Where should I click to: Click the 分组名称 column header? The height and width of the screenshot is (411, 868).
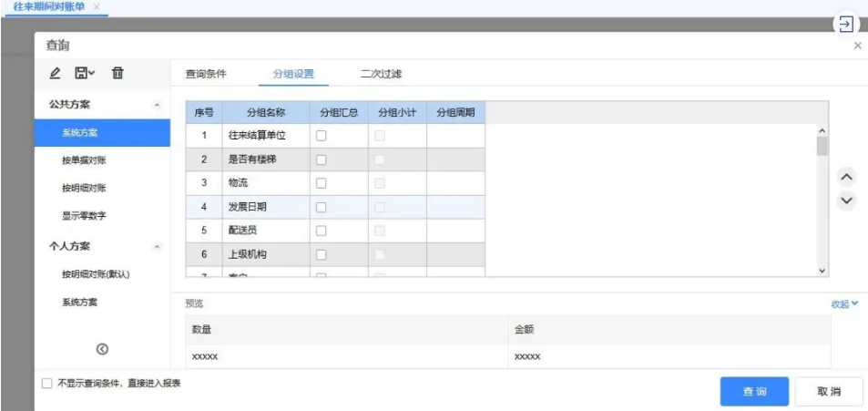click(266, 112)
